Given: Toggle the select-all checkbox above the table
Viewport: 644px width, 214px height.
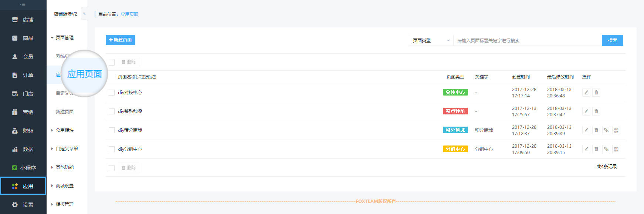Looking at the screenshot, I should point(112,62).
